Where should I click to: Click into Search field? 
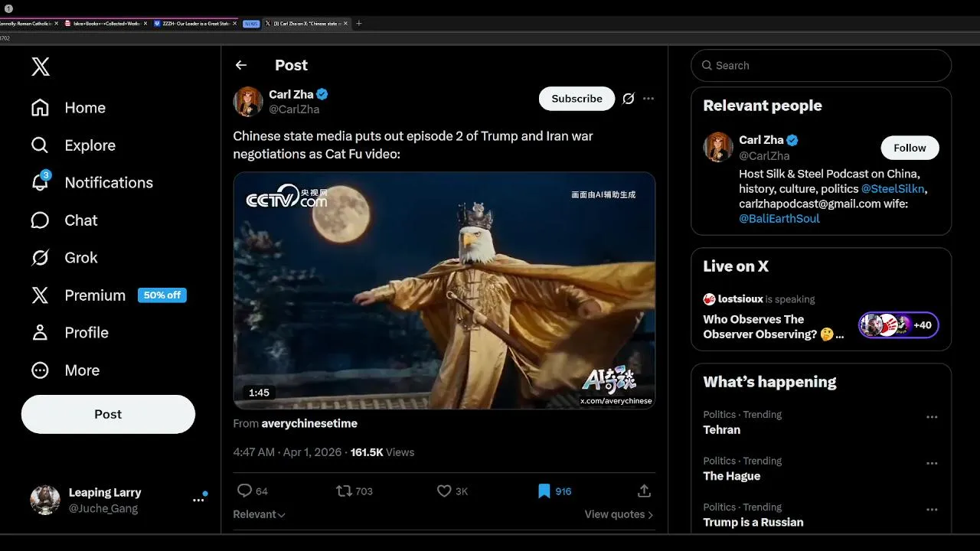coord(821,66)
